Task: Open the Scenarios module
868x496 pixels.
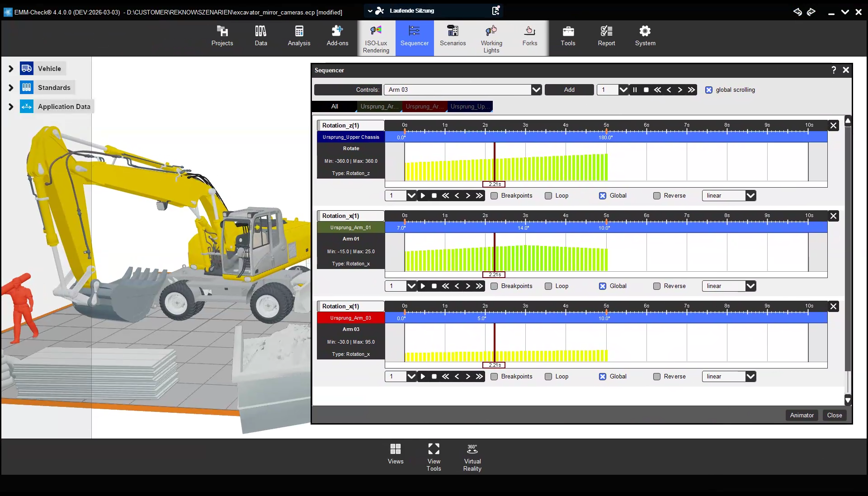Action: click(x=453, y=36)
